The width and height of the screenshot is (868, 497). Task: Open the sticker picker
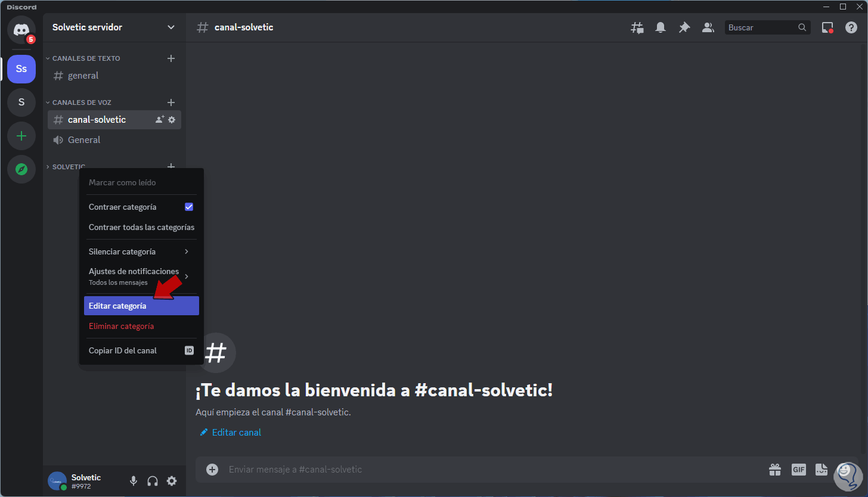tap(822, 470)
